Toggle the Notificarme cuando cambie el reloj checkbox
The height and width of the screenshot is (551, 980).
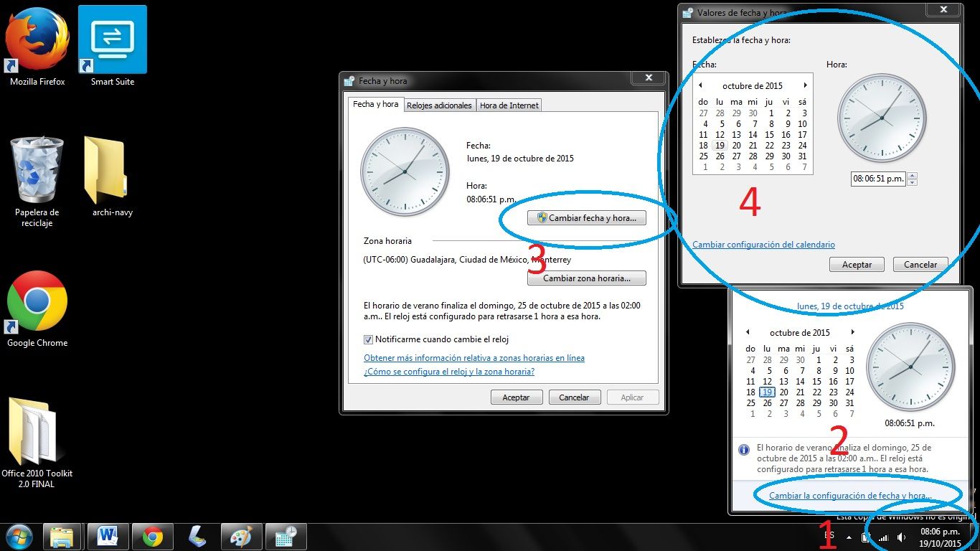tap(368, 339)
